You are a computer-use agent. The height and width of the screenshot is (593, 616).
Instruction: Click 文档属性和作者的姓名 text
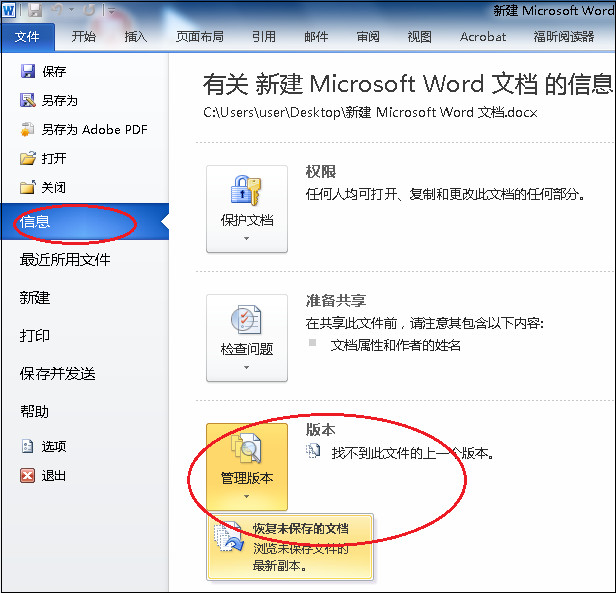point(396,345)
